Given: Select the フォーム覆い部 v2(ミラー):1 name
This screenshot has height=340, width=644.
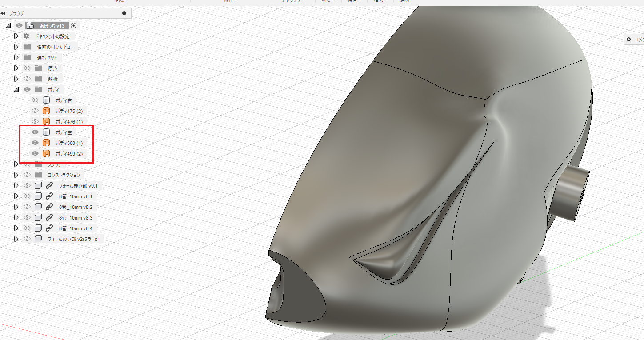Looking at the screenshot, I should coord(74,239).
